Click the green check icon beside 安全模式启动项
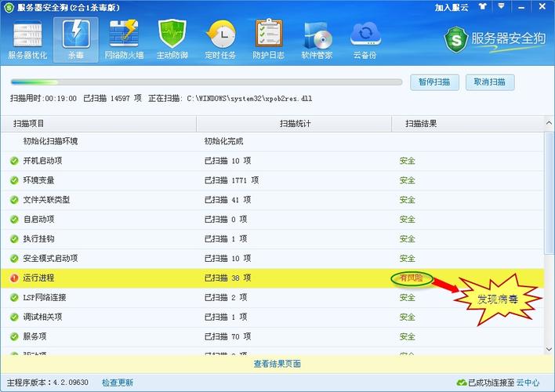This screenshot has width=555, height=392. tap(14, 258)
